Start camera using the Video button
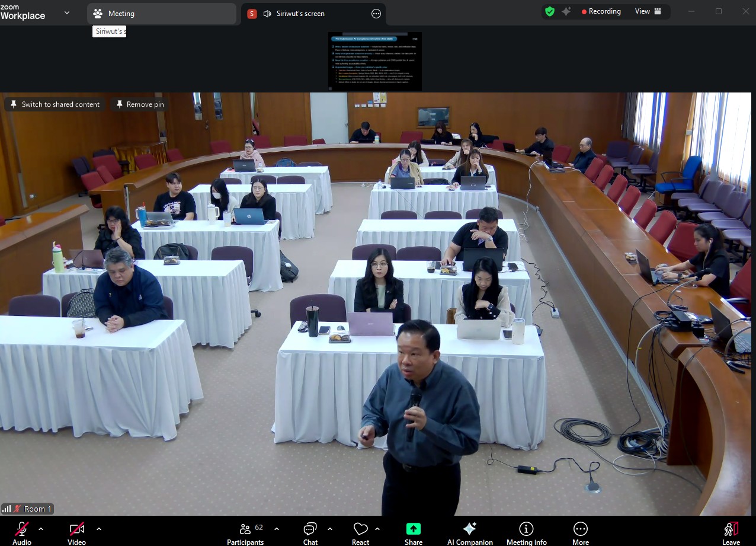The width and height of the screenshot is (756, 546). pos(76,532)
